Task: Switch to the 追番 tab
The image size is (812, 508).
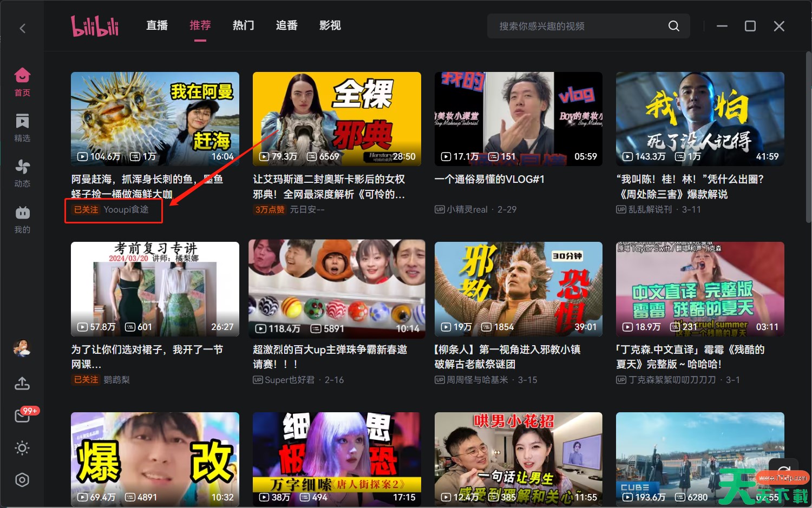Action: pyautogui.click(x=287, y=25)
